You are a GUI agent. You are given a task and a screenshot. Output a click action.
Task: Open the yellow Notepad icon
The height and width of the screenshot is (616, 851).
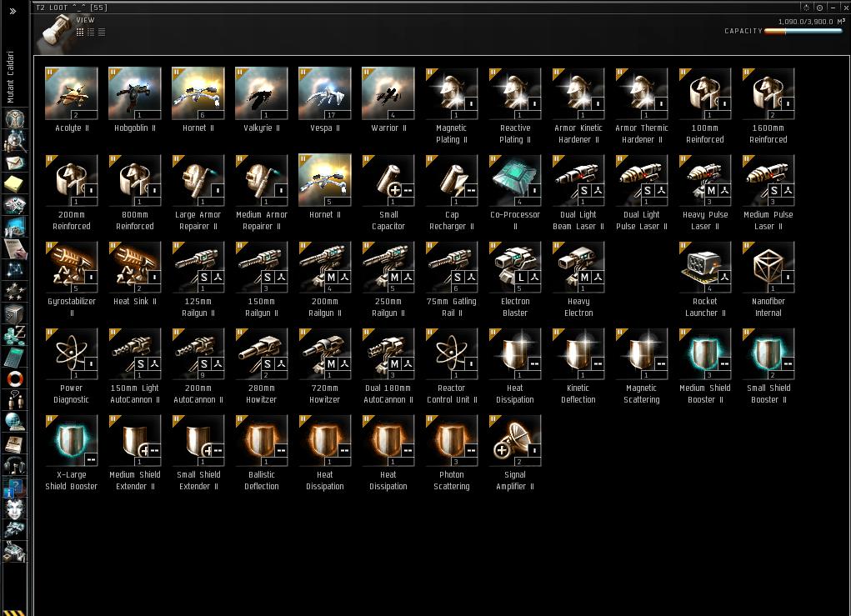pyautogui.click(x=15, y=183)
